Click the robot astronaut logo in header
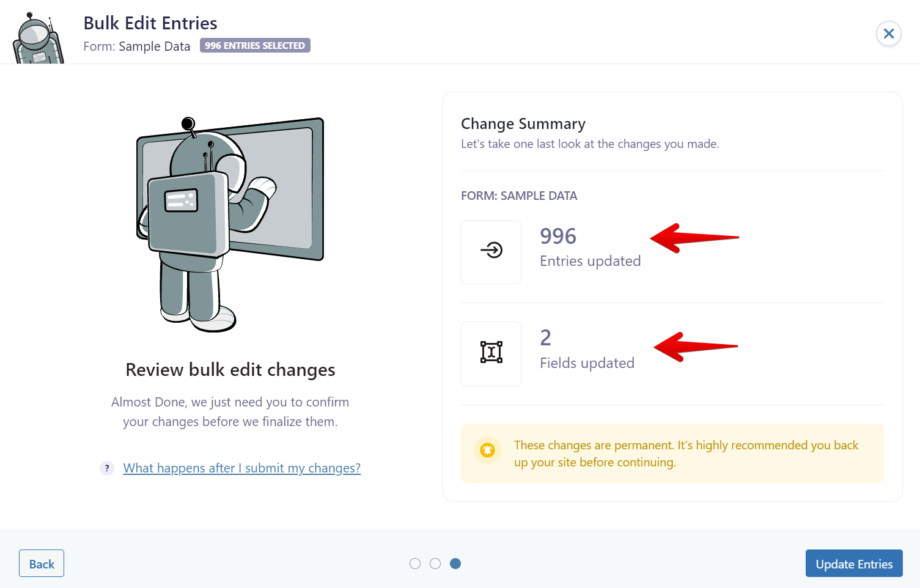 (38, 39)
